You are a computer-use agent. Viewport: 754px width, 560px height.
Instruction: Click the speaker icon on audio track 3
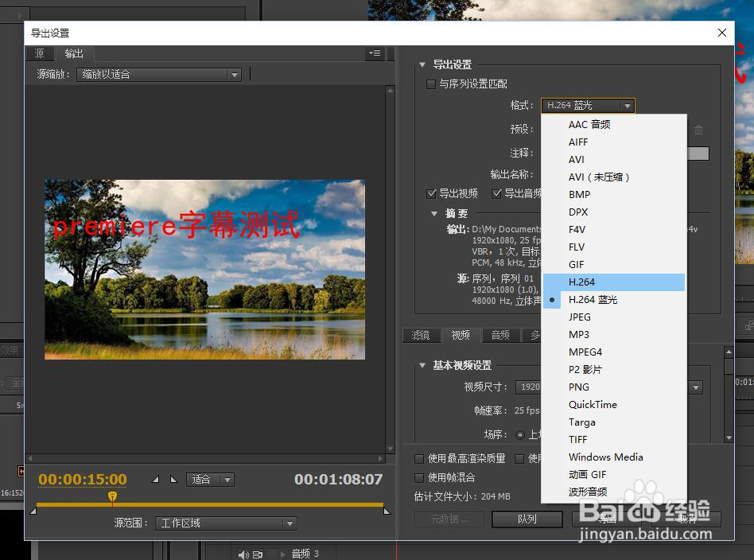point(243,554)
